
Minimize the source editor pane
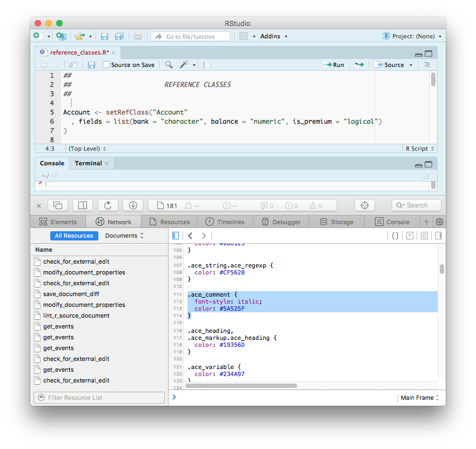tap(419, 55)
